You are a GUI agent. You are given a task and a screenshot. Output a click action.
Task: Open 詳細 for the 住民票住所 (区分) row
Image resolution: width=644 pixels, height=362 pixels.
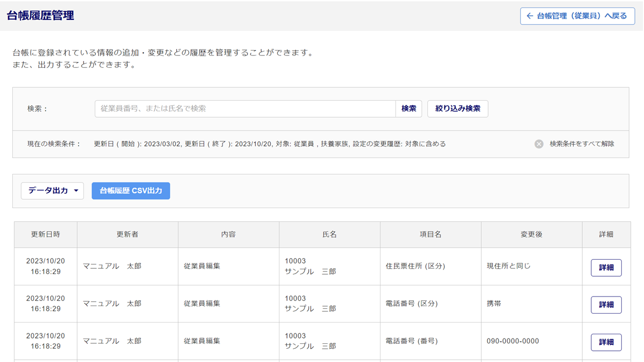tap(606, 268)
